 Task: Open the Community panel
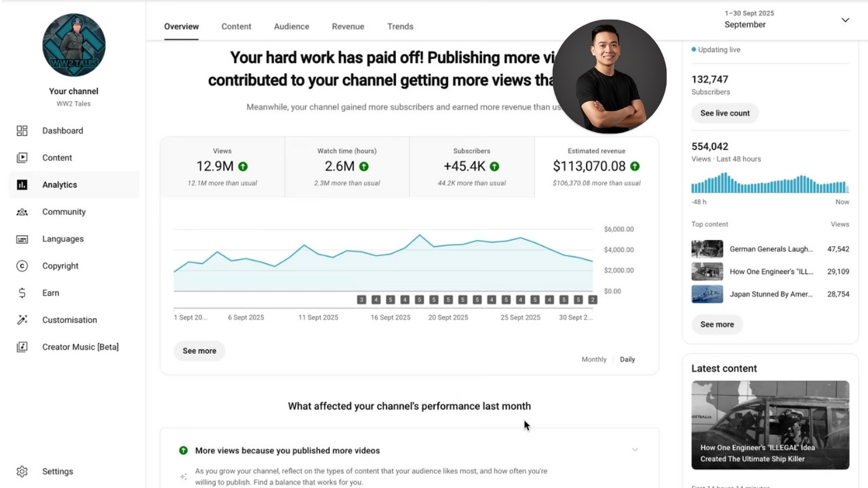(64, 211)
